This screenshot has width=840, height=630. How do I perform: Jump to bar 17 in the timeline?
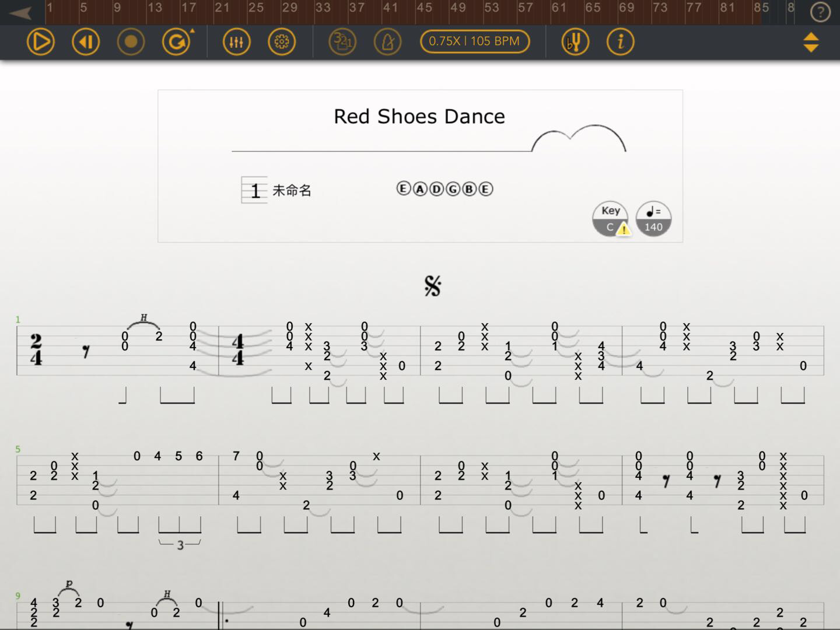[x=188, y=8]
